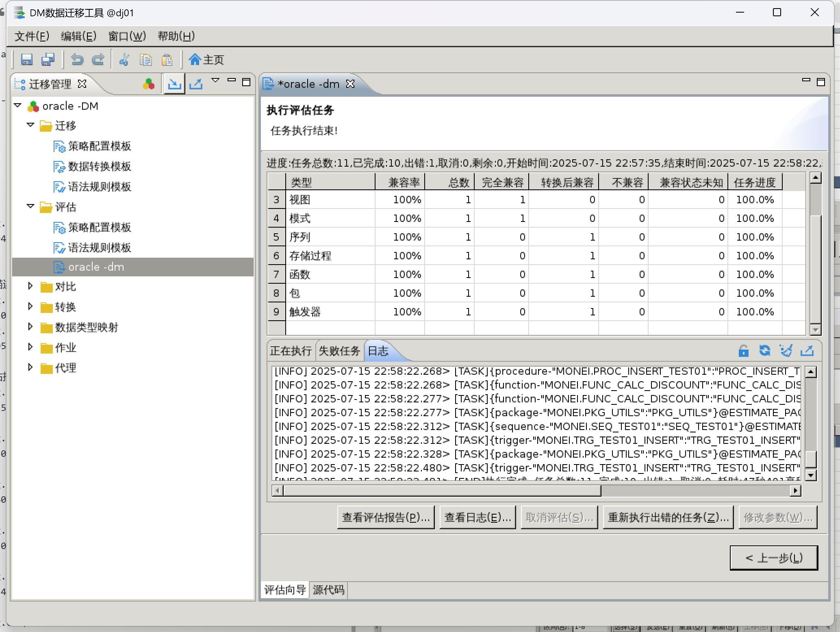Open the 窗口(W) menu
The height and width of the screenshot is (632, 840).
tap(127, 36)
